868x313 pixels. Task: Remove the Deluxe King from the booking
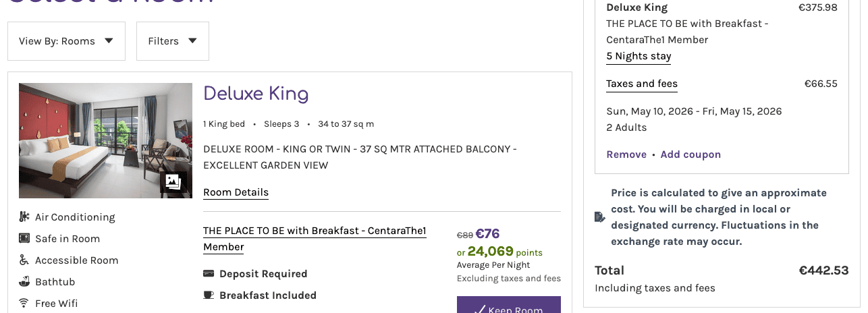click(x=626, y=154)
